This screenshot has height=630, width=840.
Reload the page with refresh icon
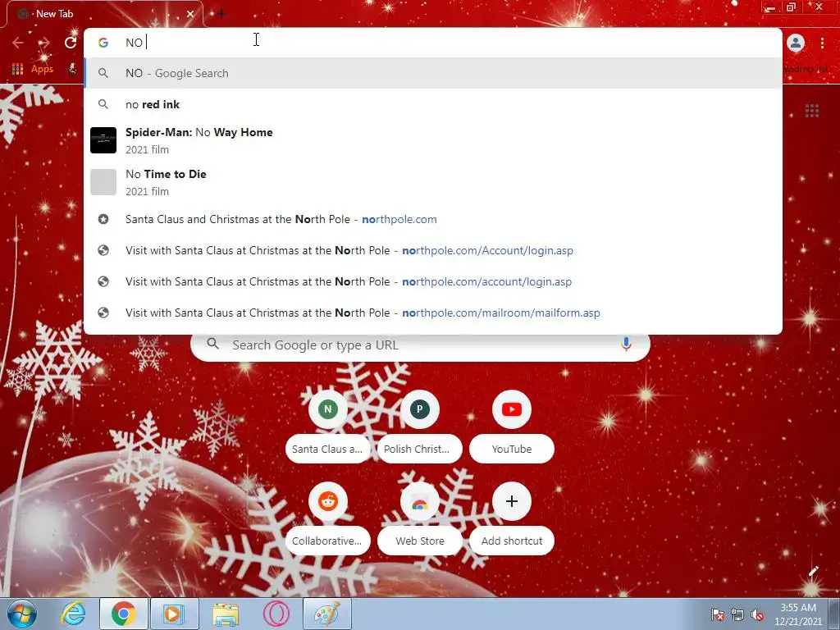(71, 43)
